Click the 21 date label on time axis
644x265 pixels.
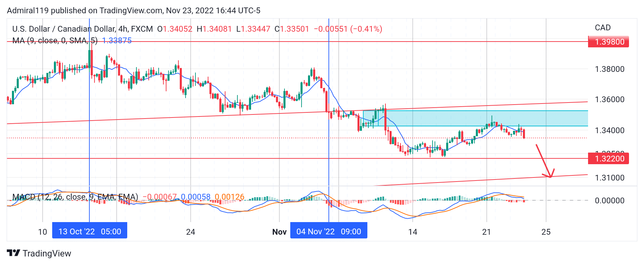coord(486,232)
